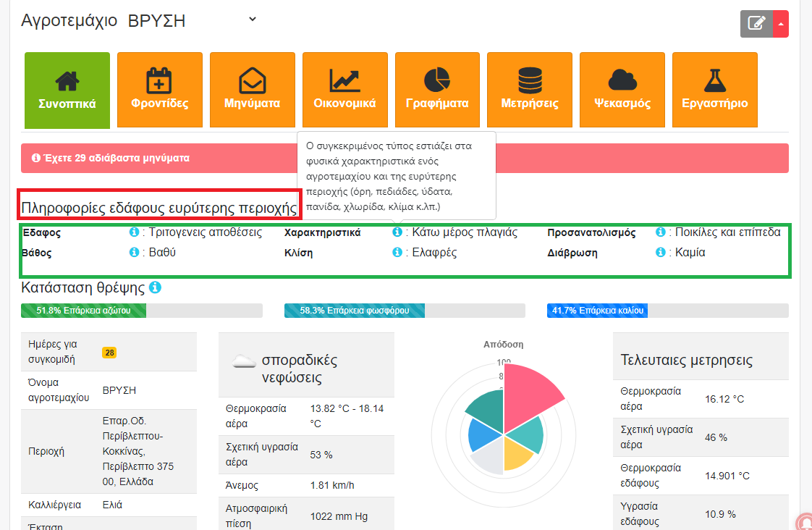812x530 pixels.
Task: Click info icon next to Κλίση
Action: [x=397, y=253]
